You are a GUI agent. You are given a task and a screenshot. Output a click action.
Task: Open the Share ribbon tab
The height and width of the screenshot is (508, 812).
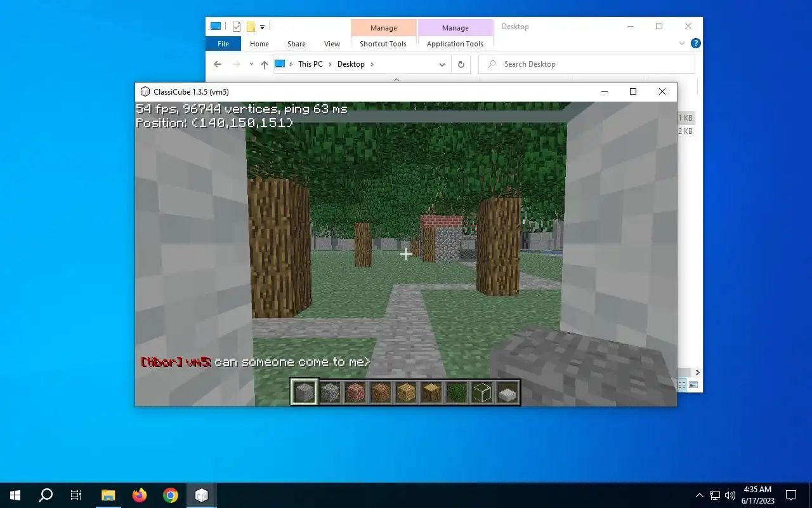click(296, 44)
